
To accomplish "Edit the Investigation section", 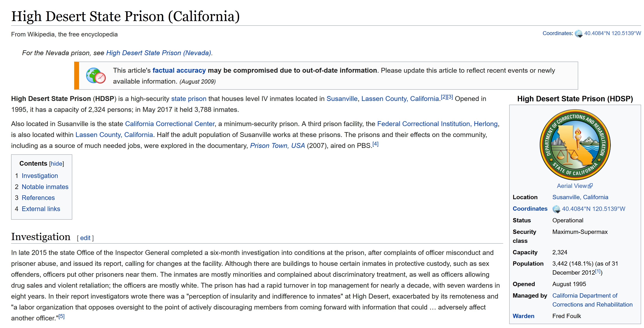I will click(x=85, y=238).
